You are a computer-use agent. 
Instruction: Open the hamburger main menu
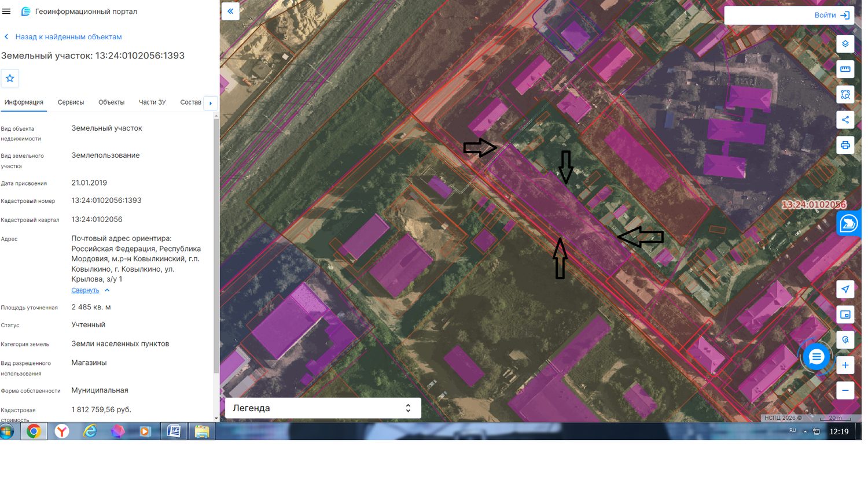(6, 12)
